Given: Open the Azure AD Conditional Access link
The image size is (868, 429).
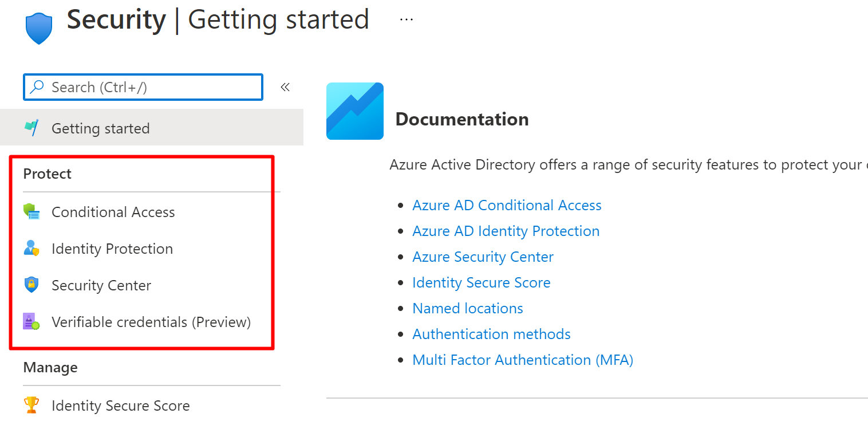Looking at the screenshot, I should coord(507,205).
